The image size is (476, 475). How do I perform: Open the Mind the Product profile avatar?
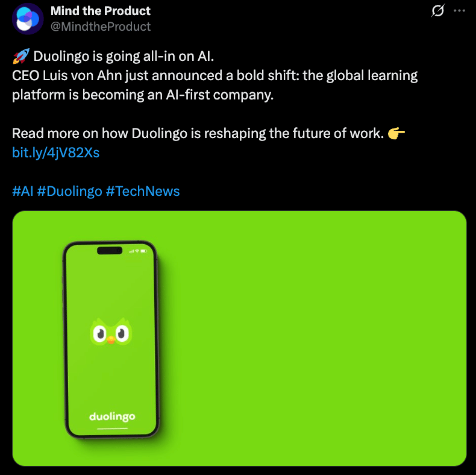28,19
